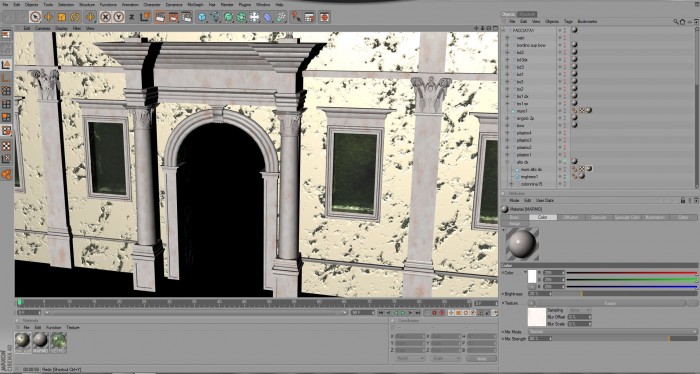Click the white Color swatch
Image resolution: width=700 pixels, height=374 pixels.
click(x=532, y=277)
